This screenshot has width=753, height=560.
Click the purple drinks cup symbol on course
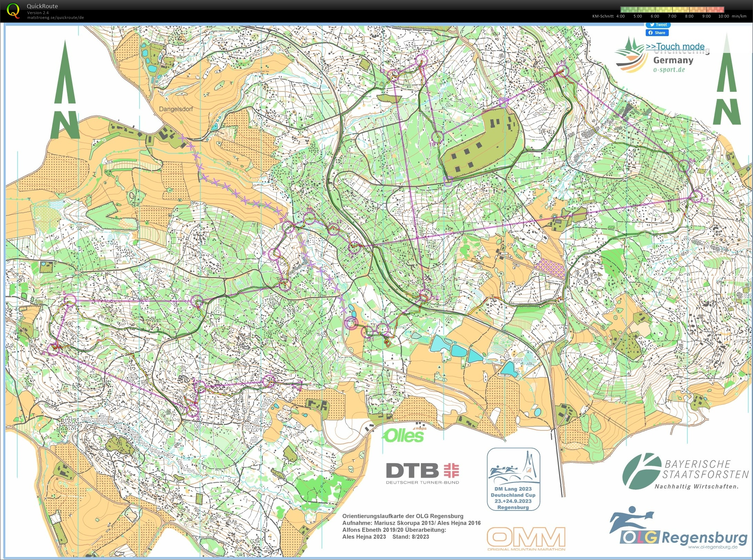448,181
